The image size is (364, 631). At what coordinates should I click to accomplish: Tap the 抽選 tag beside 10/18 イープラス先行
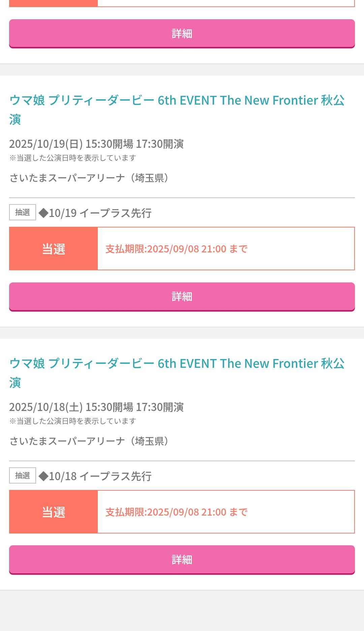point(23,476)
